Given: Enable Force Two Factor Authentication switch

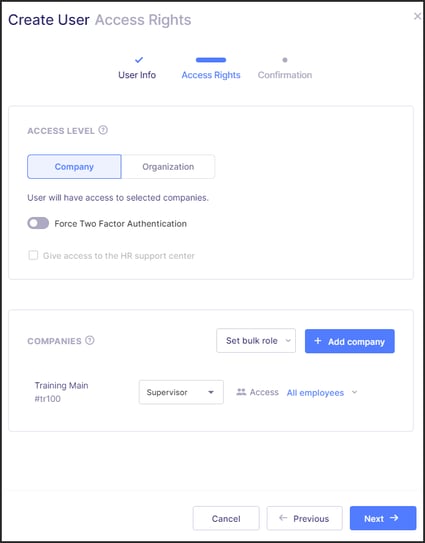Looking at the screenshot, I should 38,223.
